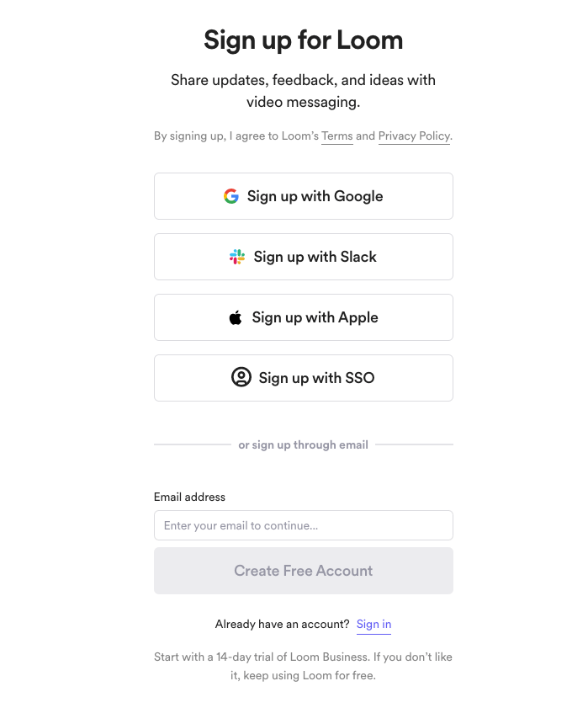Click the video messaging subtitle text
The image size is (588, 713).
pos(303,91)
